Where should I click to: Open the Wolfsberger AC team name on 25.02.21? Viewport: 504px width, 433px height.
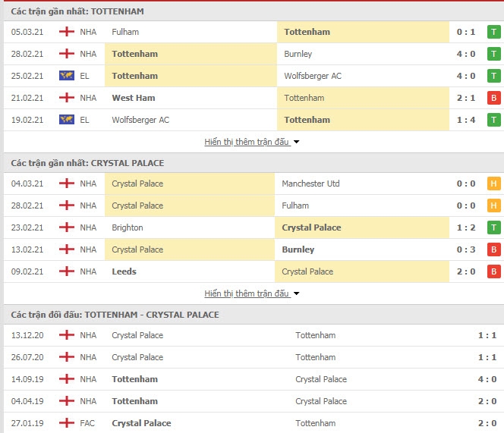[313, 76]
